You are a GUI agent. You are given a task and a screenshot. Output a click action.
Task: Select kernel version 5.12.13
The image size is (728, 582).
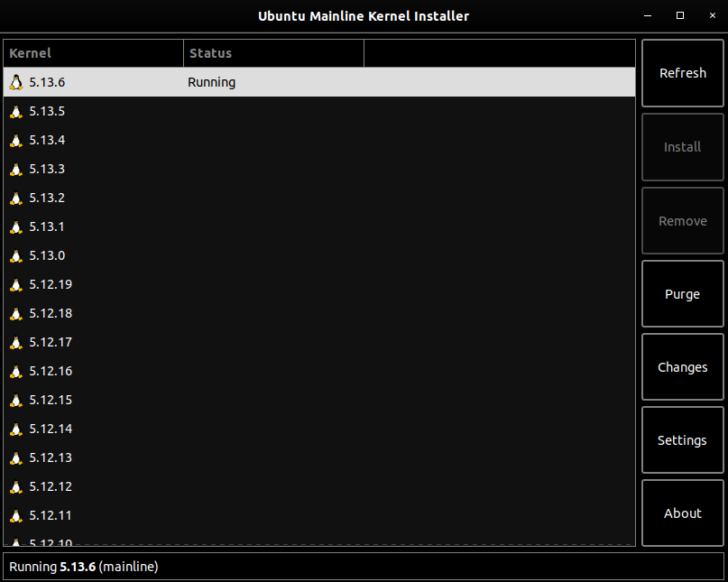coord(319,457)
